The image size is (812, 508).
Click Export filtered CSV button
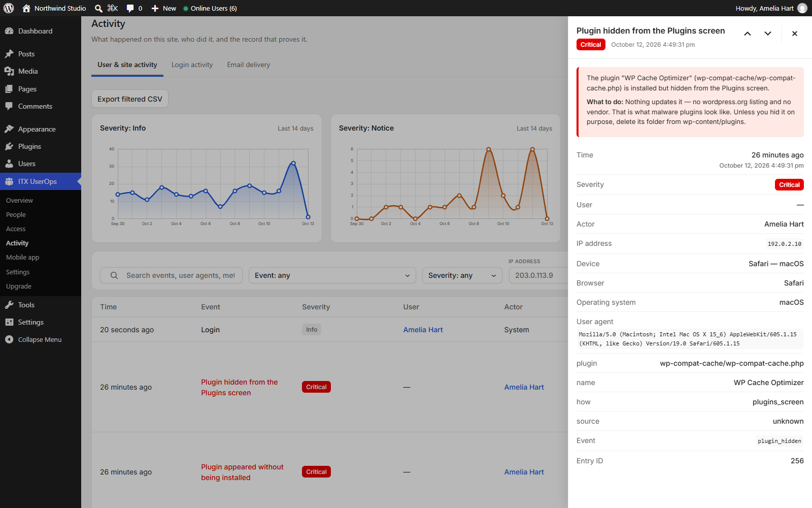130,99
